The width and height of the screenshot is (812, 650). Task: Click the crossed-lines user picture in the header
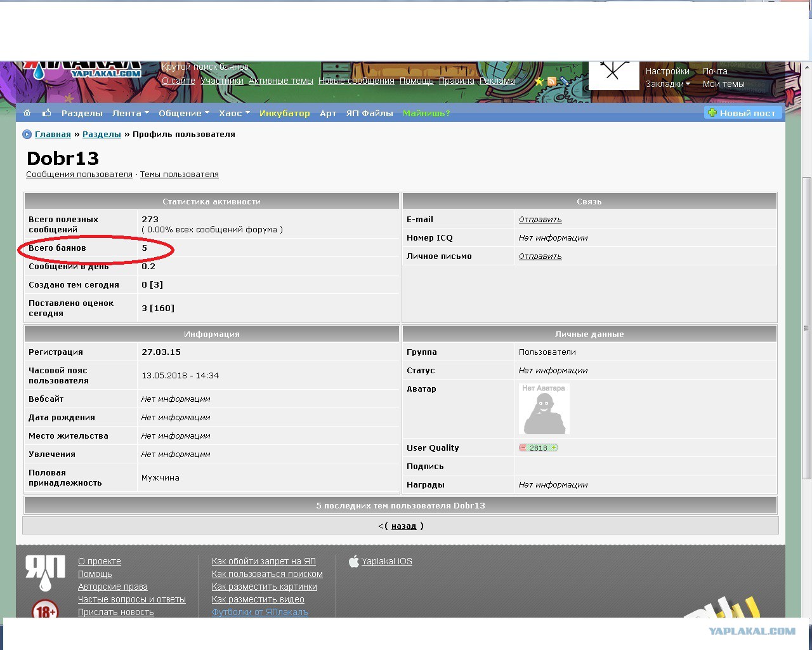pyautogui.click(x=614, y=75)
